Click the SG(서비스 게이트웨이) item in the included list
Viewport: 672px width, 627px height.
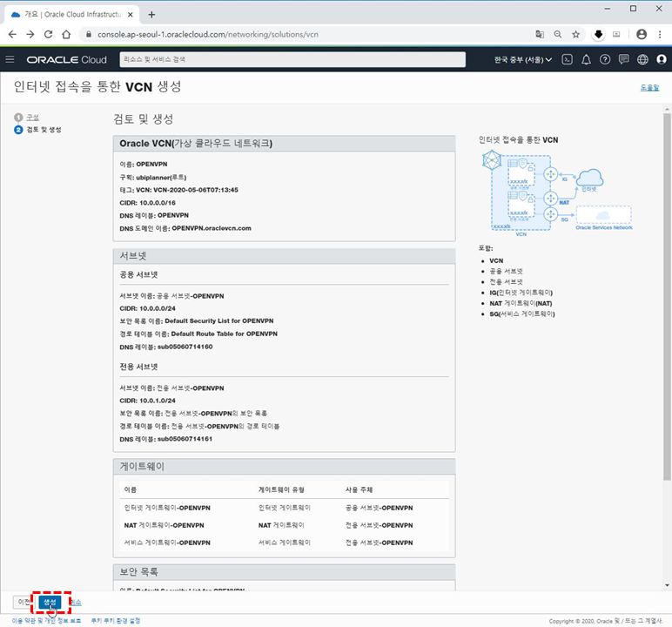coord(522,313)
